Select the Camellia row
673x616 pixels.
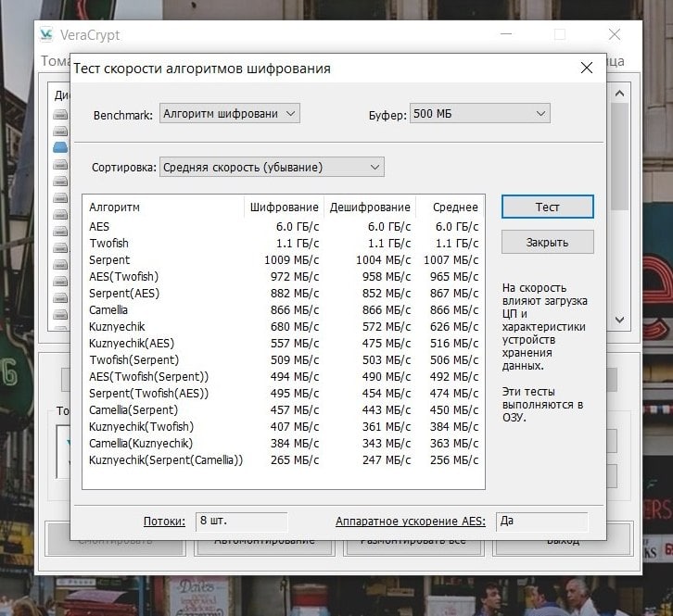284,310
